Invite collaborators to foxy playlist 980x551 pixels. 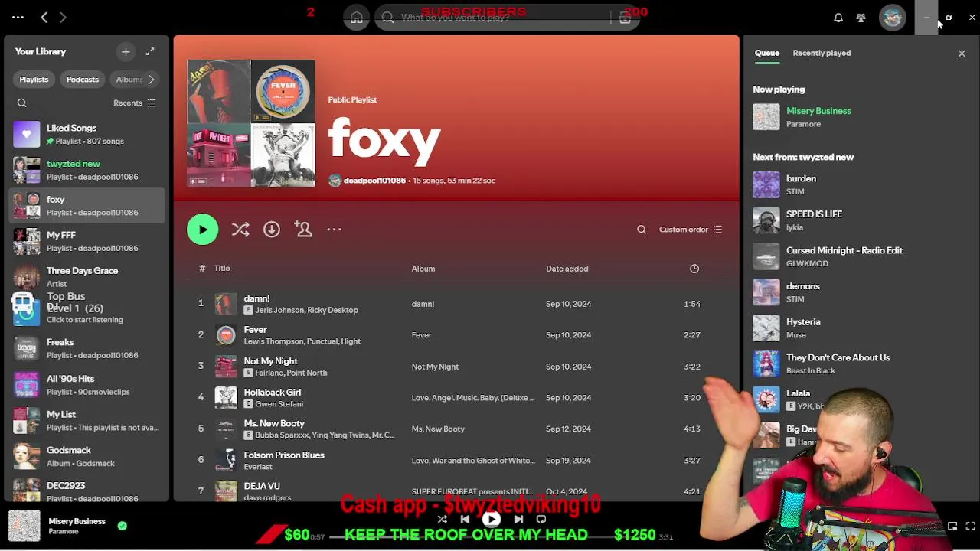(x=303, y=230)
